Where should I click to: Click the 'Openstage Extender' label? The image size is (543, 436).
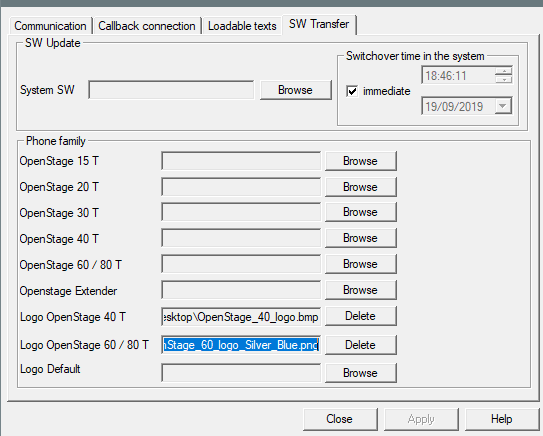(68, 291)
